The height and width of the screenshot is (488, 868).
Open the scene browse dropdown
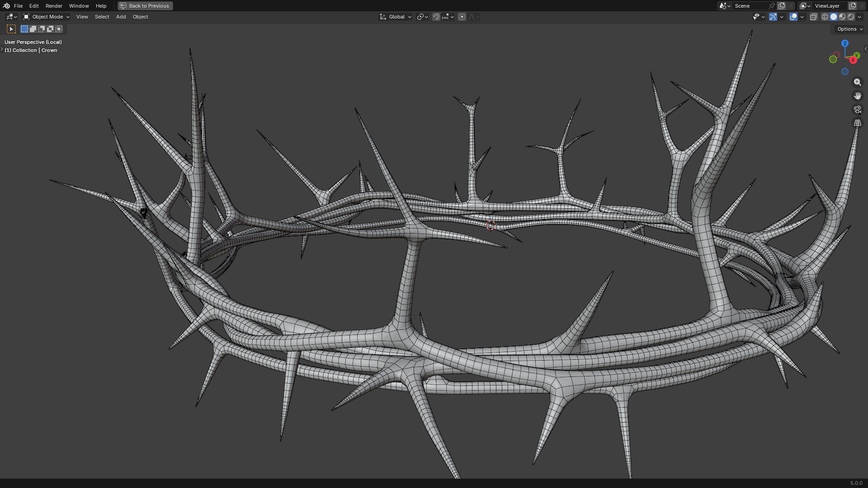(725, 6)
